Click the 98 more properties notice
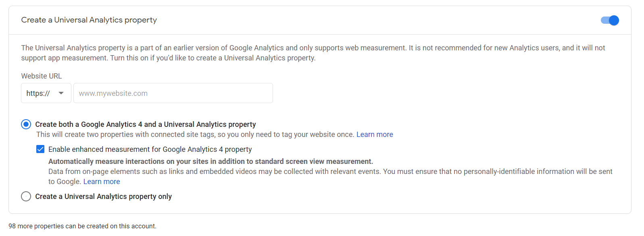The width and height of the screenshot is (644, 236). [x=83, y=226]
